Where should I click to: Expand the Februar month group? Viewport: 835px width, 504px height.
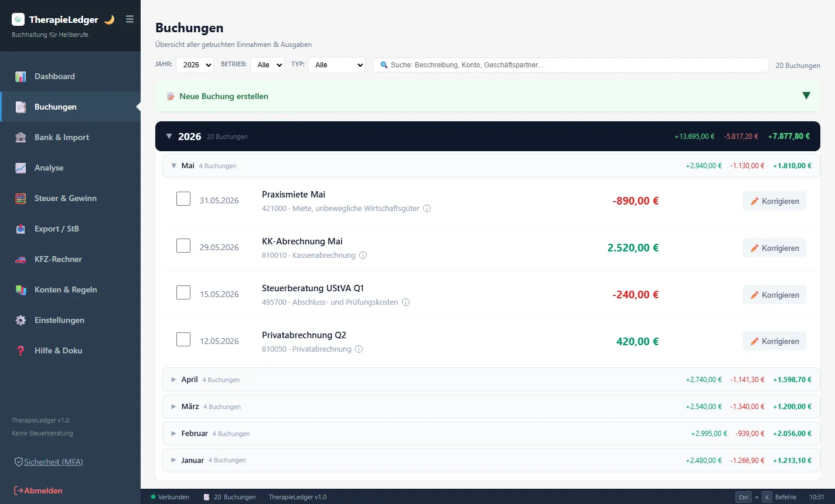coord(173,434)
